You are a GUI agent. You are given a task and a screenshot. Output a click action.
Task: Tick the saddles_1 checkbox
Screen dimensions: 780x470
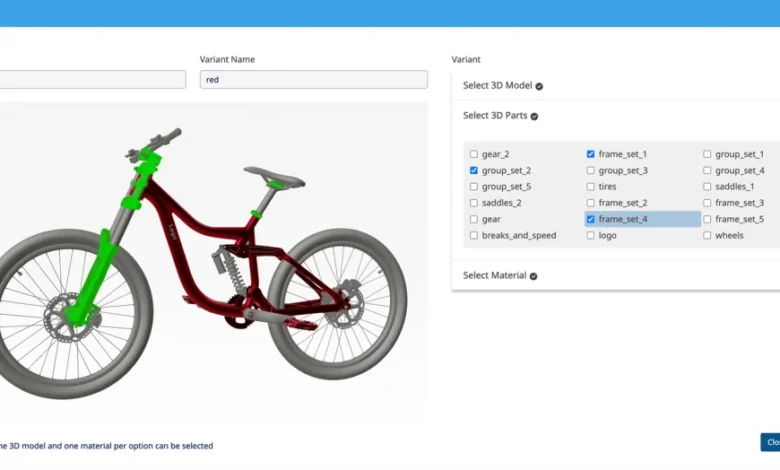(x=707, y=187)
